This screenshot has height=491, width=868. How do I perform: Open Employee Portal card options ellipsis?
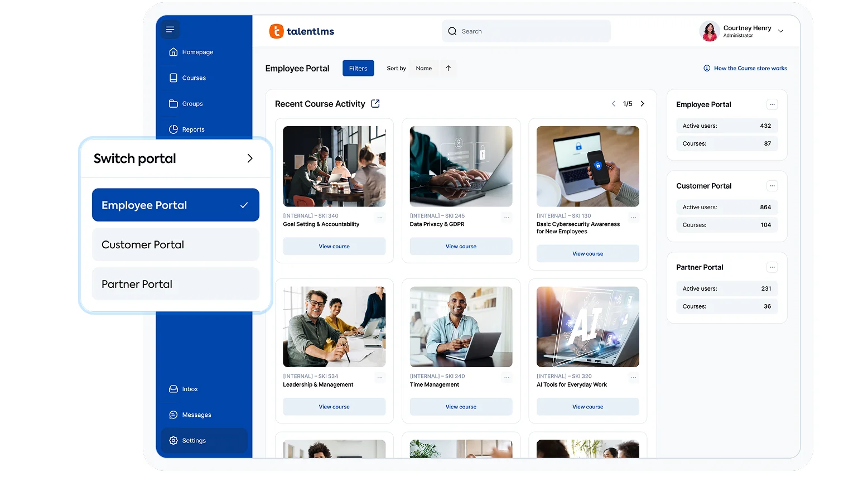click(x=772, y=104)
